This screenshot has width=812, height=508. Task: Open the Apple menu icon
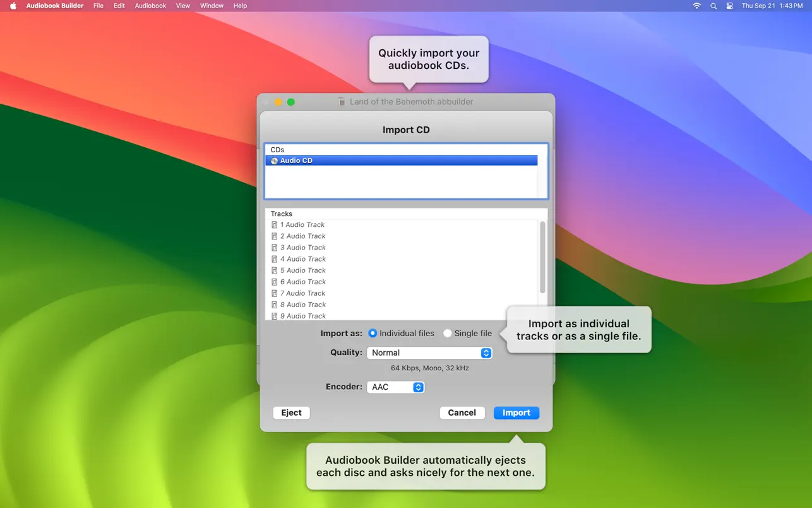(x=13, y=6)
